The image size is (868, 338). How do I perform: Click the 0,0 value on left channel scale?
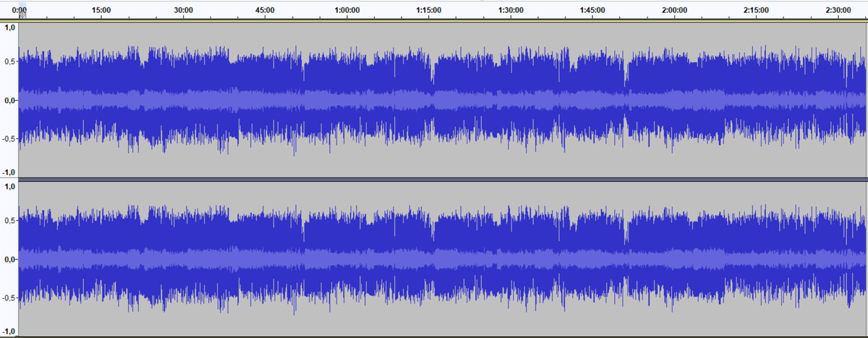point(9,100)
